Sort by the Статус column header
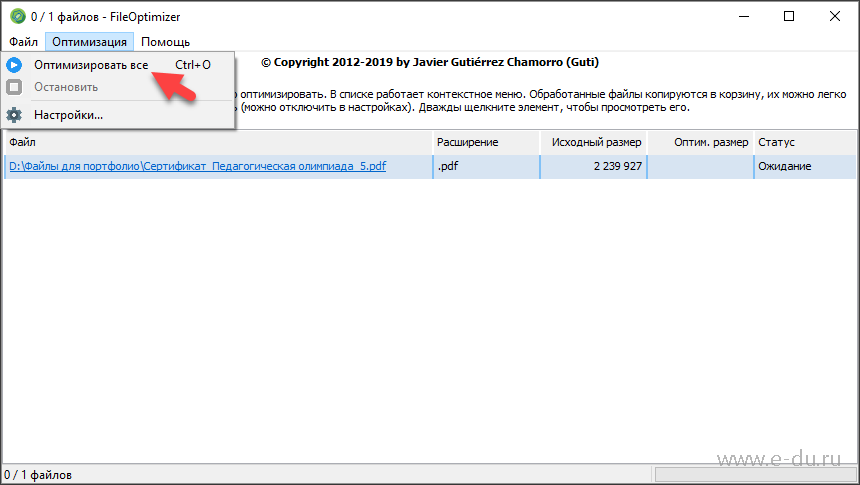 click(x=805, y=142)
